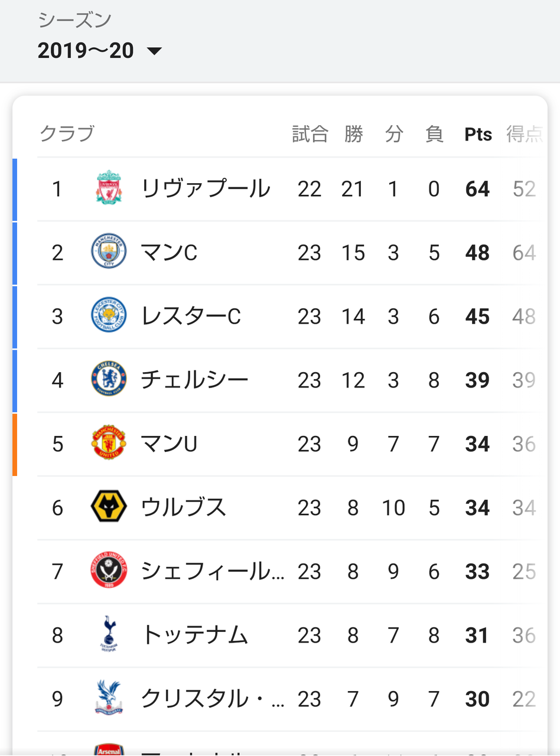
Task: Click the Crystal Palace crest icon
Action: [x=109, y=699]
